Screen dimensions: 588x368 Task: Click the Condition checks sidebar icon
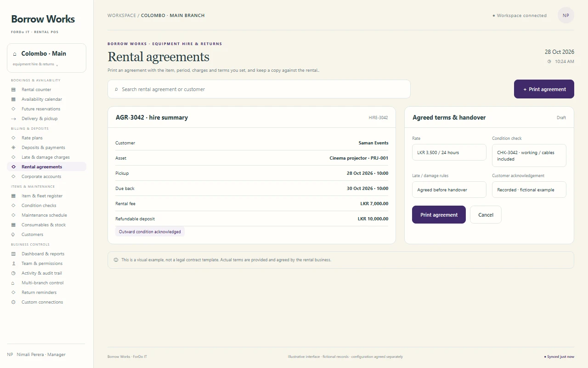[13, 206]
